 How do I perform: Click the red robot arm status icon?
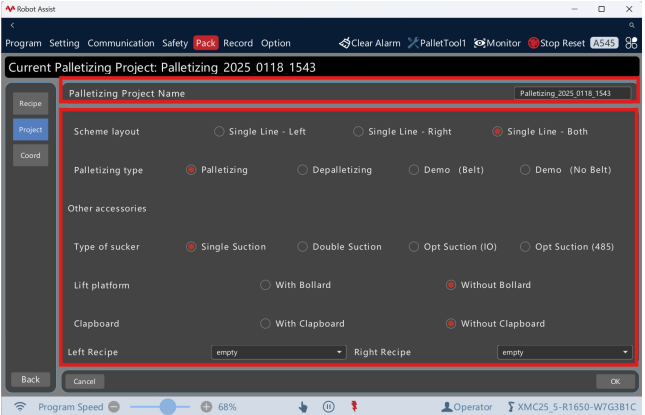click(354, 406)
